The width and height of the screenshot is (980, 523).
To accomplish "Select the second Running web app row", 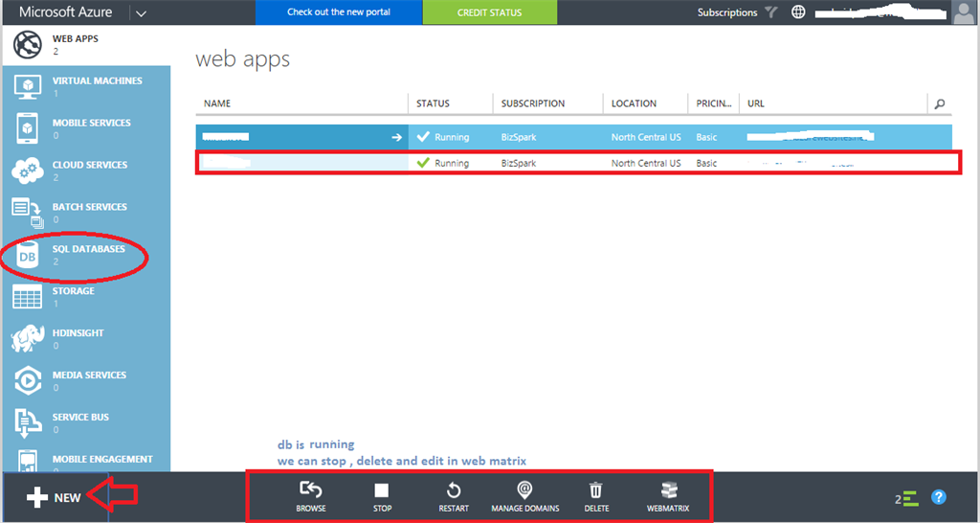I will pyautogui.click(x=574, y=163).
